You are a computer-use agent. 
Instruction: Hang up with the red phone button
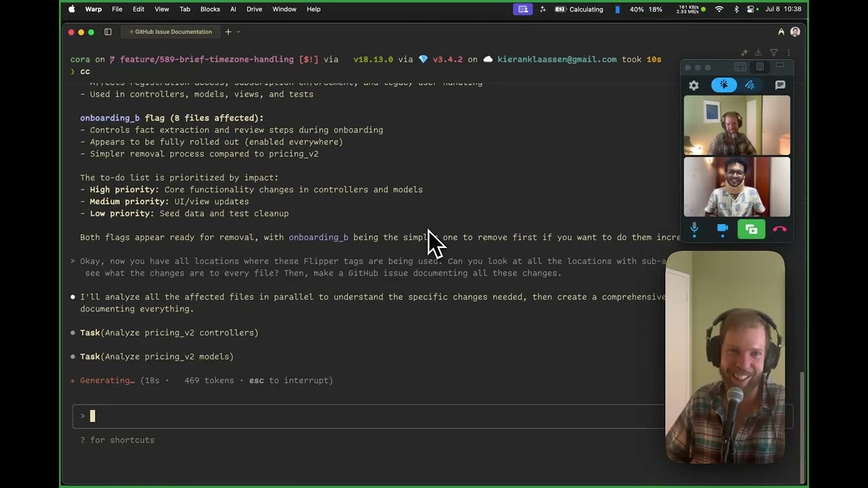click(779, 229)
